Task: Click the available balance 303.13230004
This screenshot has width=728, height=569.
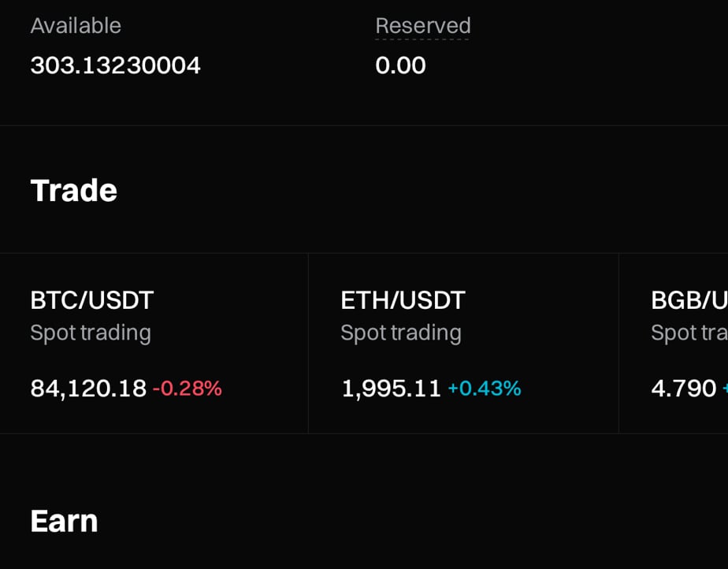Action: (x=116, y=65)
